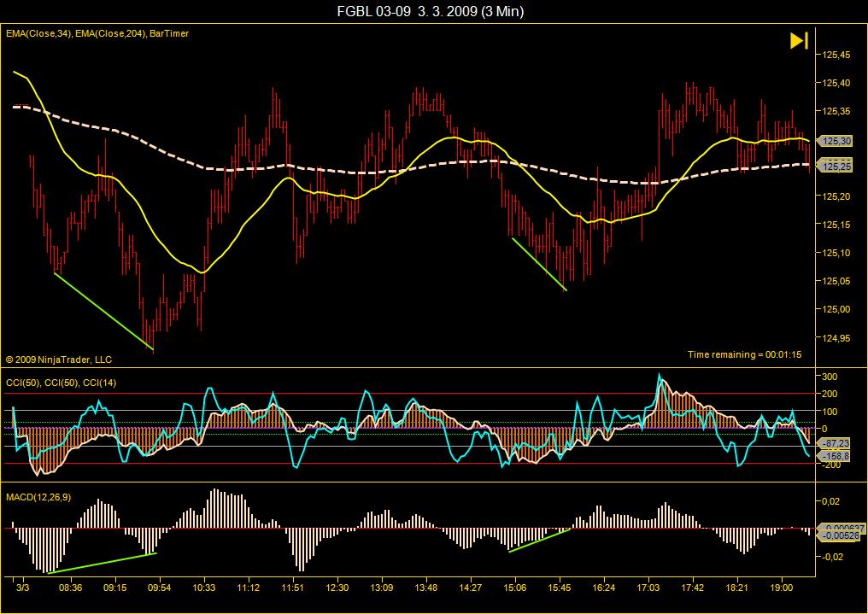
Task: Click the 125,35 price axis label
Action: [836, 111]
